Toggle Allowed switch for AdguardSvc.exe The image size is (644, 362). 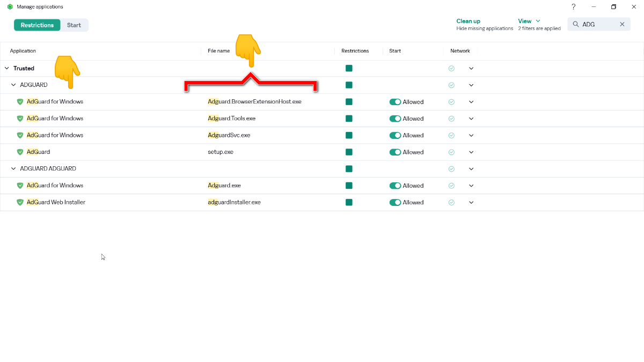395,135
